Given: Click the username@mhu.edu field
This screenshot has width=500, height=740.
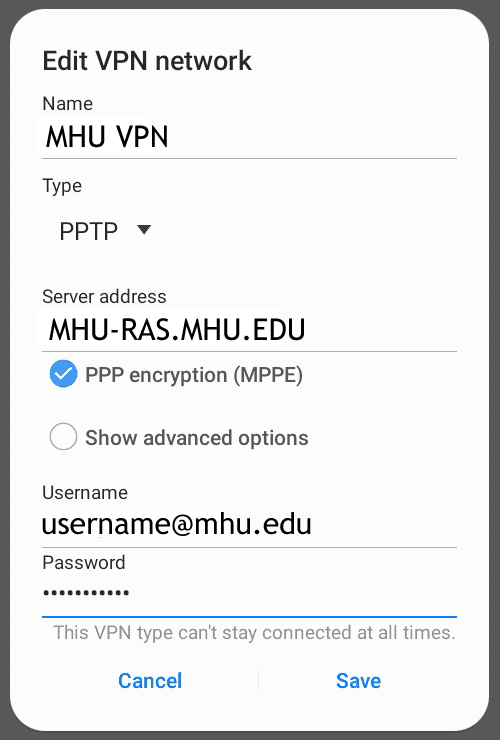Looking at the screenshot, I should (249, 525).
